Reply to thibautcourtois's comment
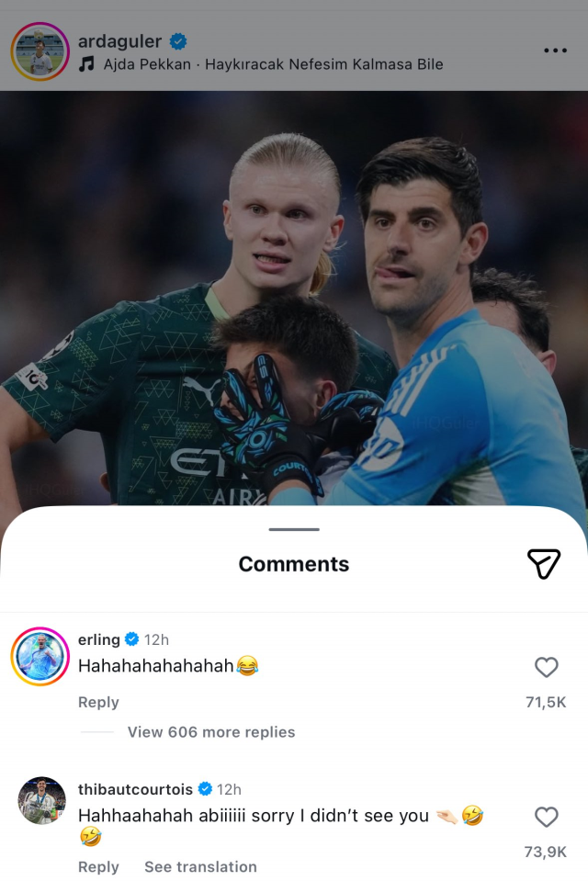The height and width of the screenshot is (881, 588). [x=98, y=867]
